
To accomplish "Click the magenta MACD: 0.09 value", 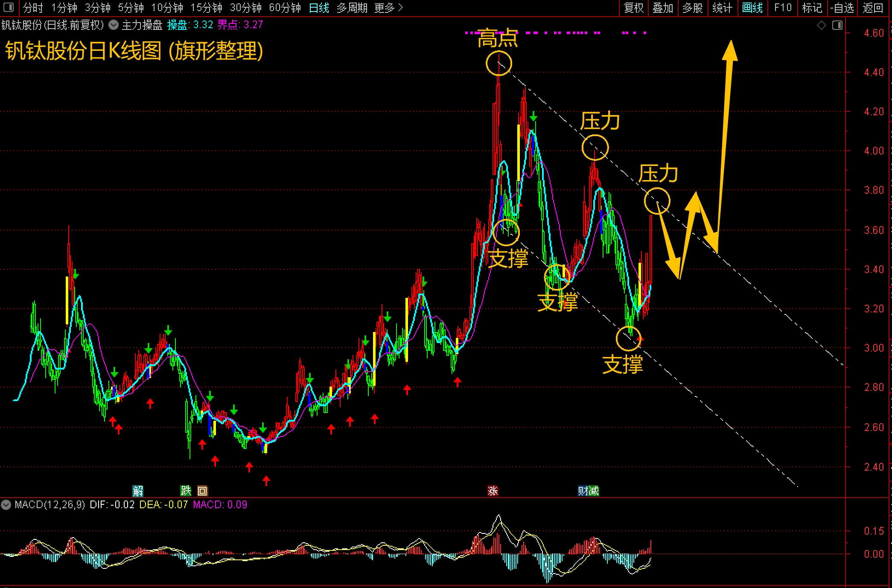I will tap(220, 505).
